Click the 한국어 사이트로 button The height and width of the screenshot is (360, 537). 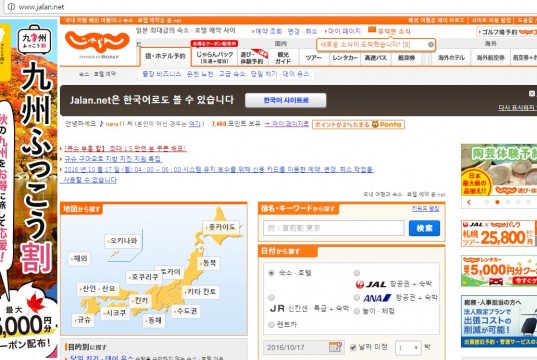click(286, 100)
